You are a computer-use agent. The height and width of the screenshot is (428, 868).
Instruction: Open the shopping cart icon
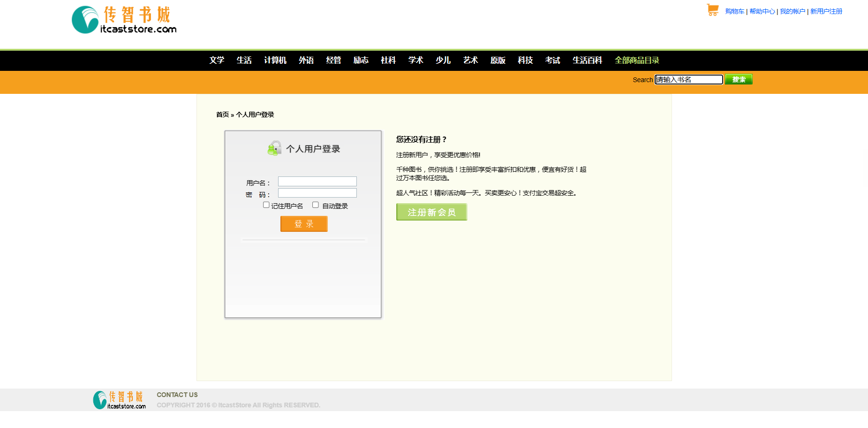(713, 10)
